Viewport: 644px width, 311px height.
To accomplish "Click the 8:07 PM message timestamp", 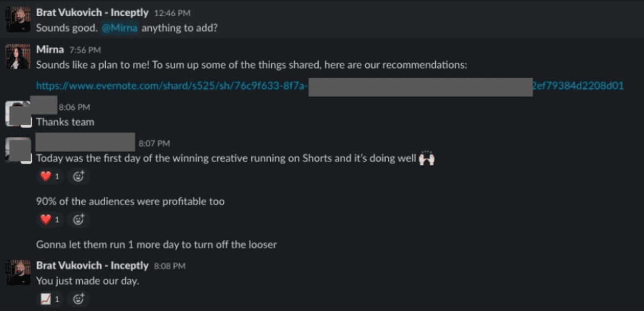I will [154, 143].
